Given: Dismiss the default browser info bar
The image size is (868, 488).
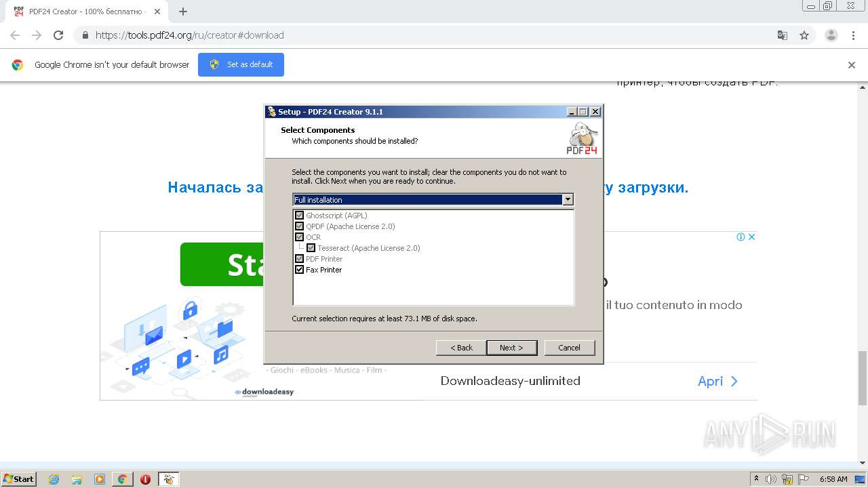Looking at the screenshot, I should point(852,65).
